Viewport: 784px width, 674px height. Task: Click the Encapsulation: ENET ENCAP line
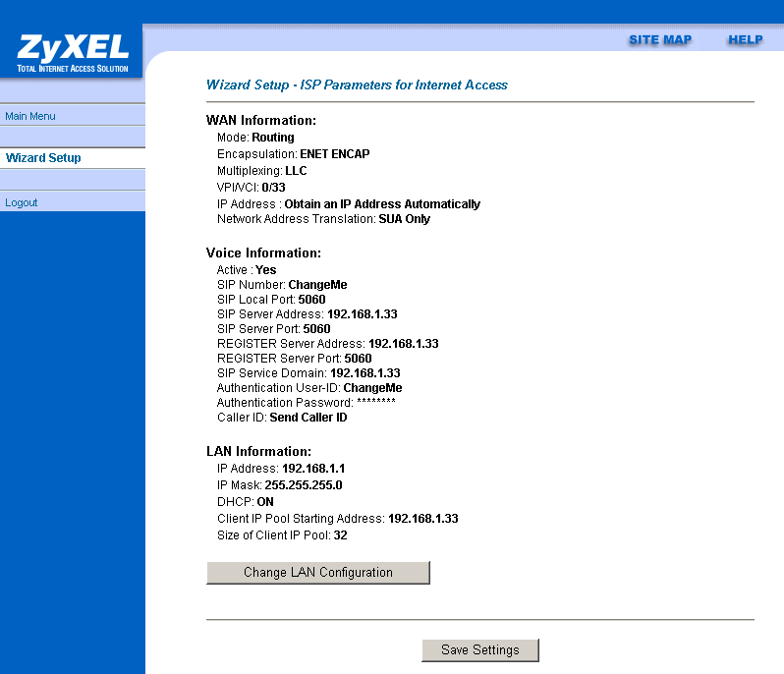(x=294, y=154)
